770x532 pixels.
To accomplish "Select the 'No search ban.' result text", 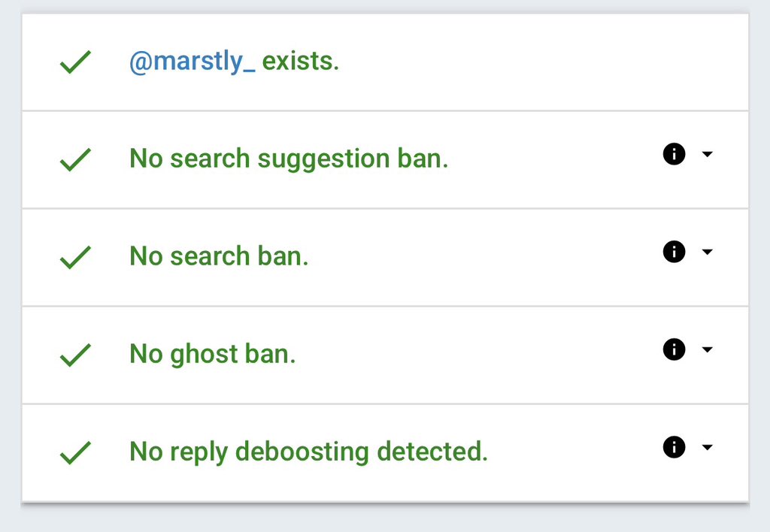I will pyautogui.click(x=219, y=256).
